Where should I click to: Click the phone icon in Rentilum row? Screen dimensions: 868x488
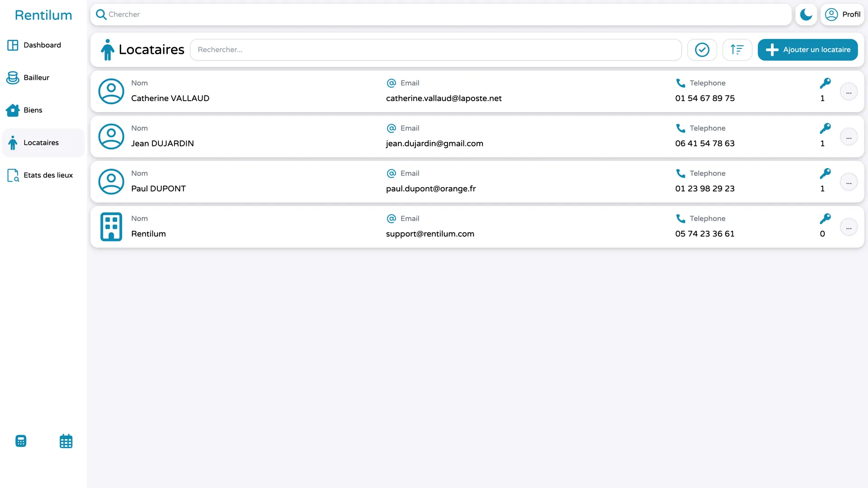[x=680, y=219]
